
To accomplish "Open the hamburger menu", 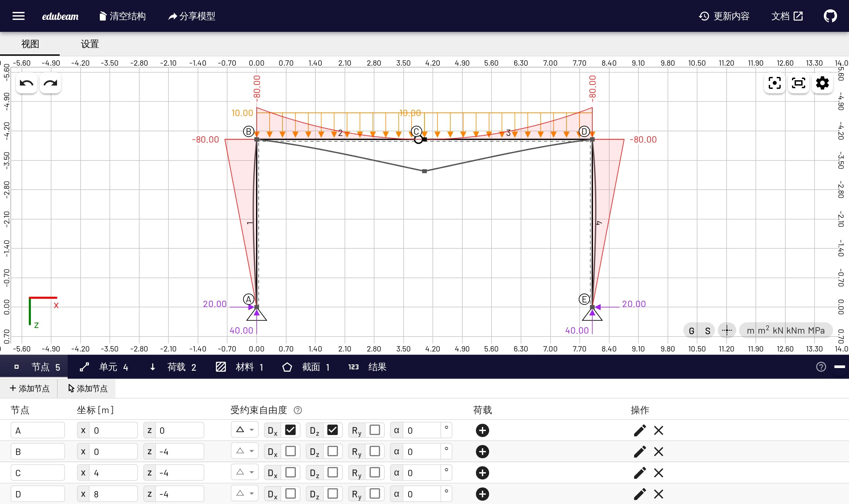I will point(18,16).
